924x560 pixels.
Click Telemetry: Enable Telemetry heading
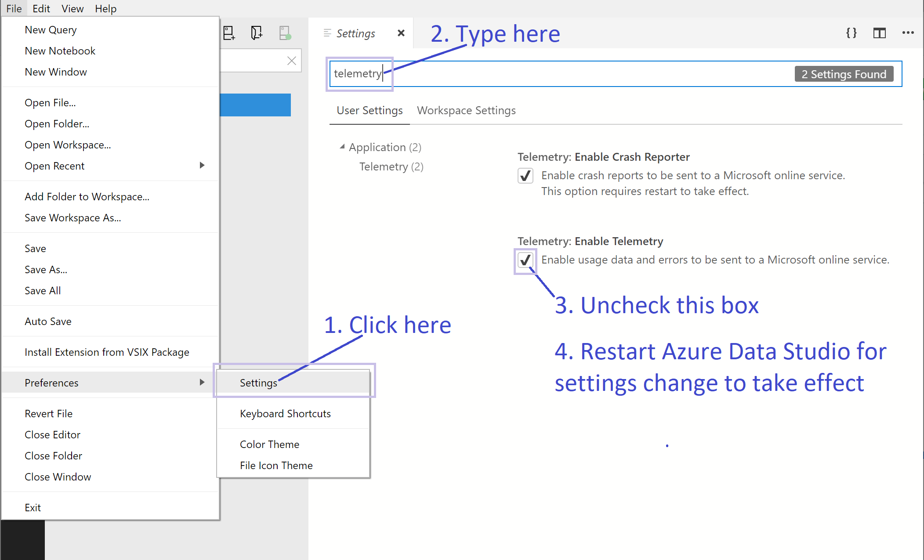click(591, 242)
